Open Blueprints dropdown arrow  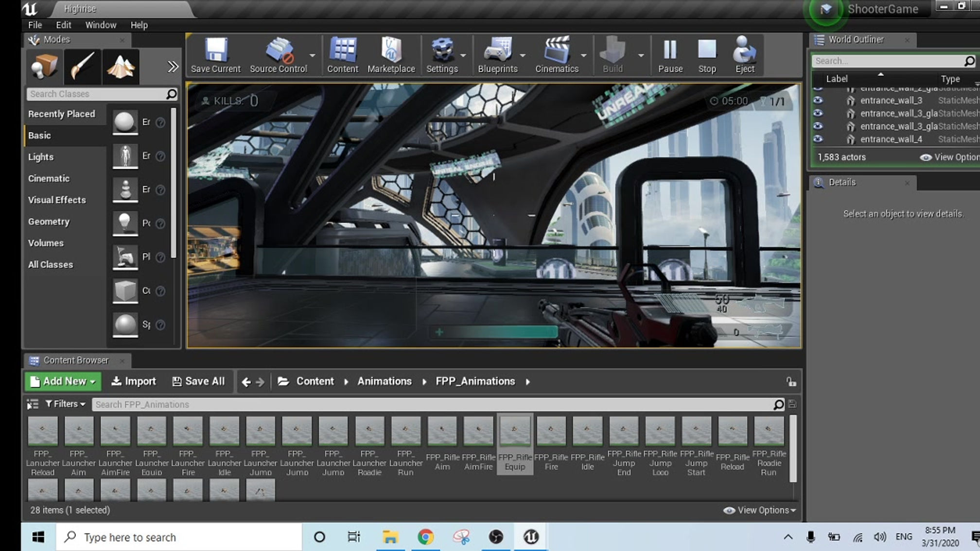(523, 55)
